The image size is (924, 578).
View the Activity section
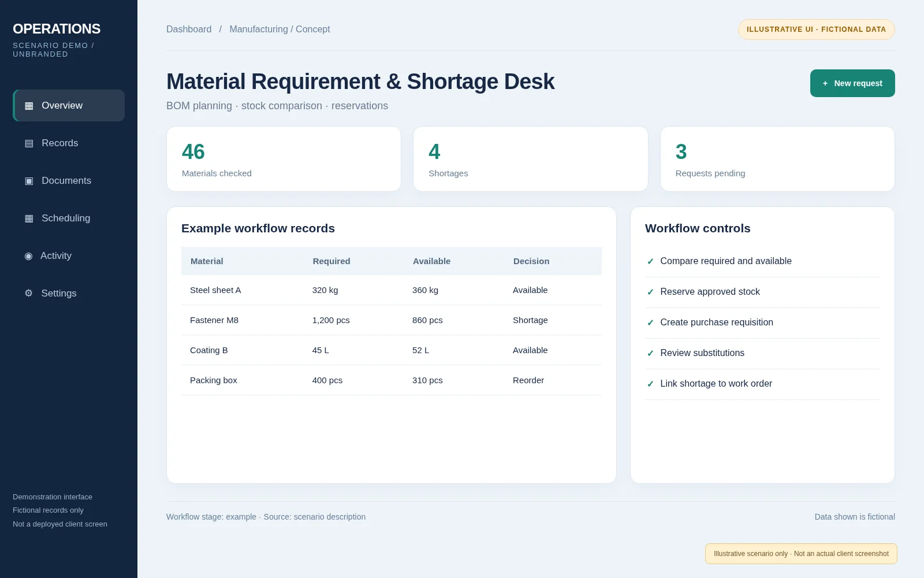pos(69,255)
